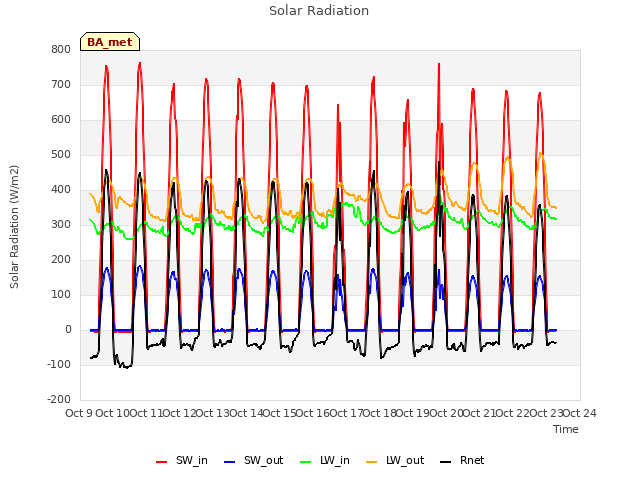Click the 600 y-axis tick label
This screenshot has height=480, width=640.
61,120
